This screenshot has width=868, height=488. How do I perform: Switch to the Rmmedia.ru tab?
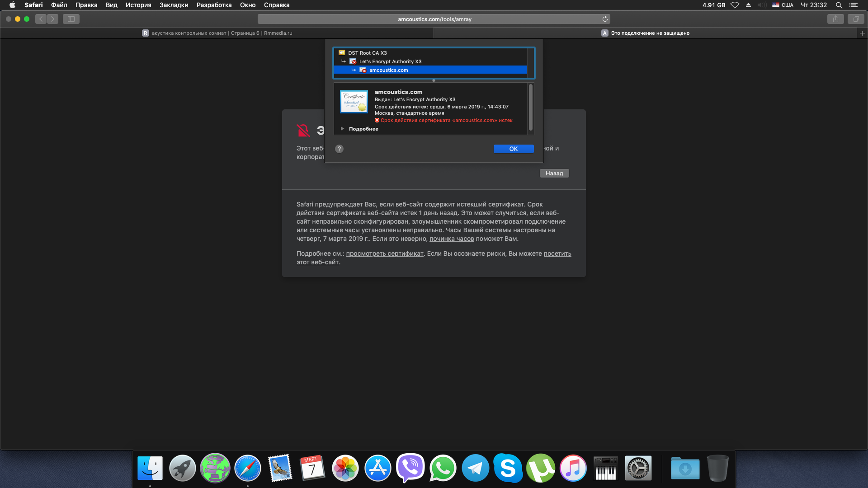(x=217, y=33)
